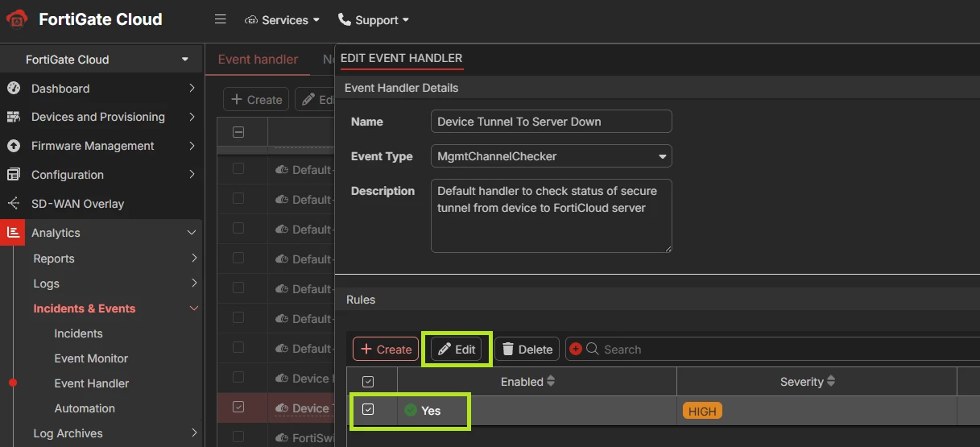The width and height of the screenshot is (980, 447).
Task: Check the FortiSw handler row checkbox
Action: (x=238, y=437)
